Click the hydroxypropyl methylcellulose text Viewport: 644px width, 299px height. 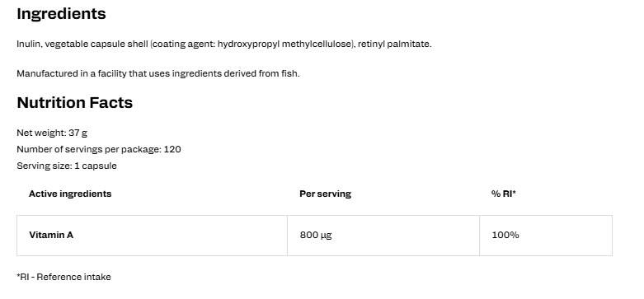(285, 44)
